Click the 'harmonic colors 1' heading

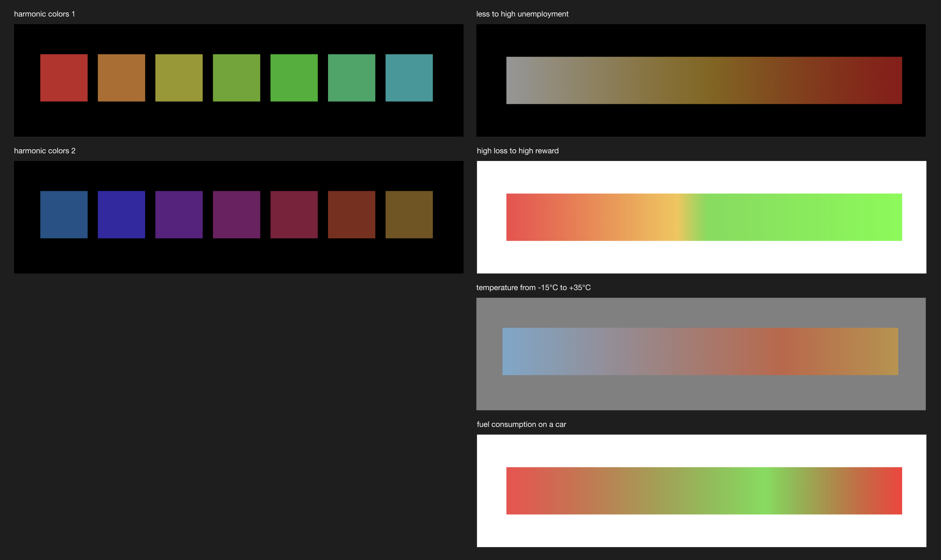pos(44,14)
